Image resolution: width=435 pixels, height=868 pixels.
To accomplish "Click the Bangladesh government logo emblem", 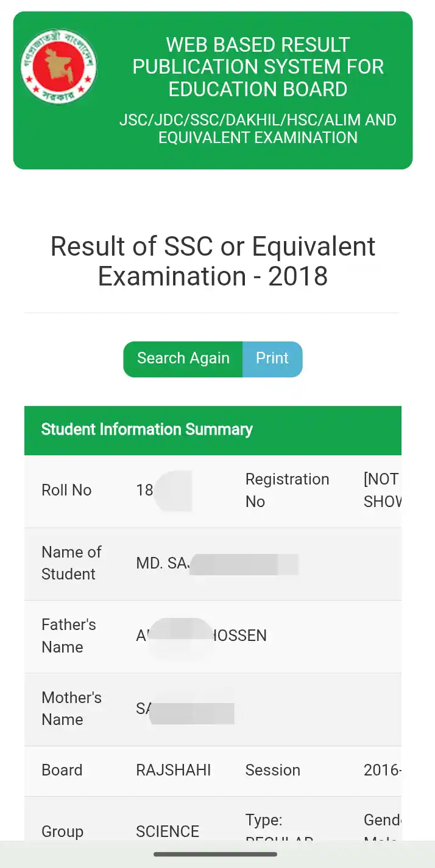I will [58, 65].
